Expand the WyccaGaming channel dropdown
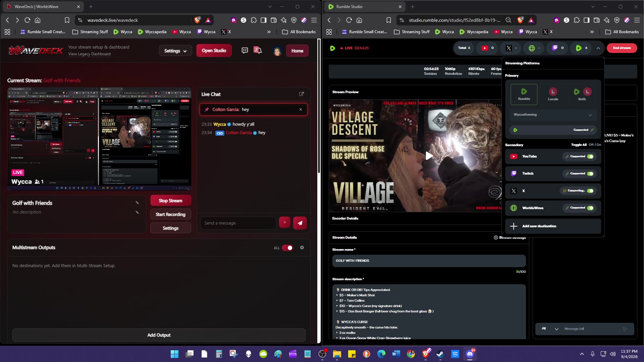The height and width of the screenshot is (362, 644). (590, 115)
